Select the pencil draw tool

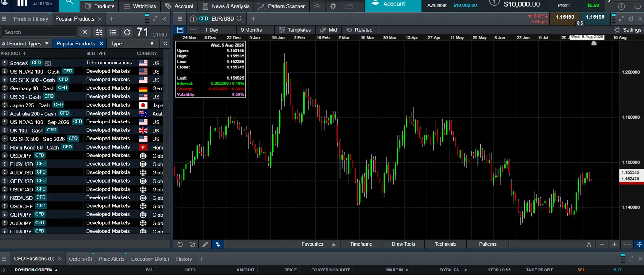(x=205, y=244)
